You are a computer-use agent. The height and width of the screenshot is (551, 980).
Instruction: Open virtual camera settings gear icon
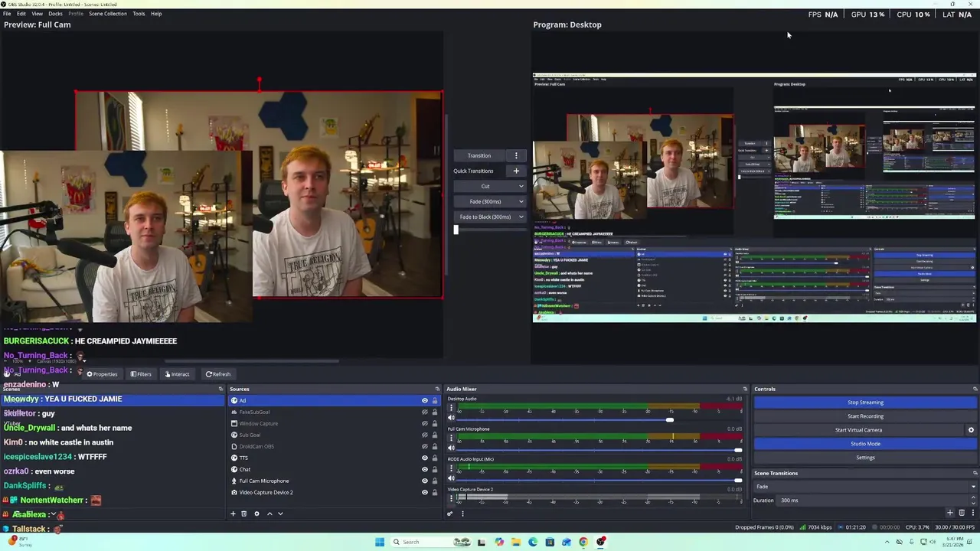click(971, 430)
